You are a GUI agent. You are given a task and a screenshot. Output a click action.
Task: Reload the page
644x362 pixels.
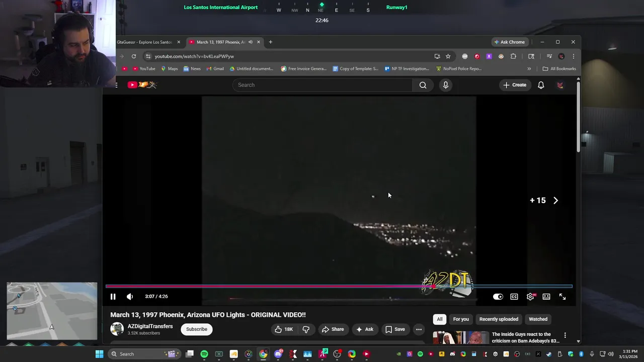tap(134, 56)
